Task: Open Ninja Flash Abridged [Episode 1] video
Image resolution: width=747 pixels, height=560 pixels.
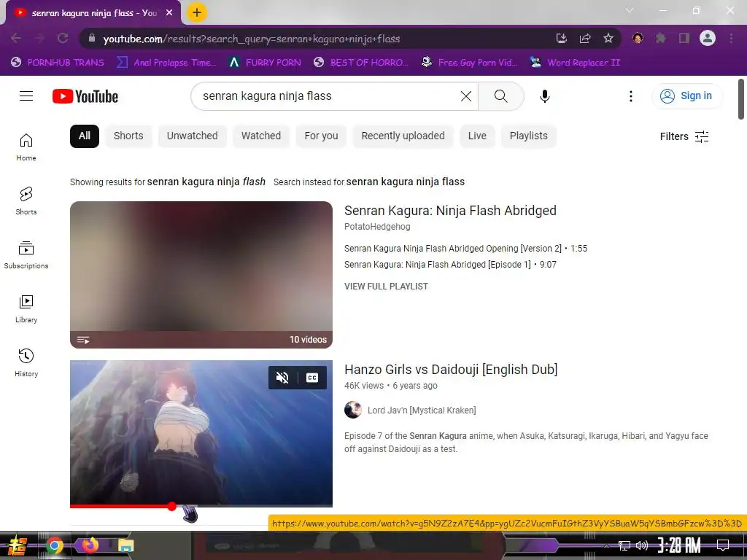Action: tap(438, 265)
